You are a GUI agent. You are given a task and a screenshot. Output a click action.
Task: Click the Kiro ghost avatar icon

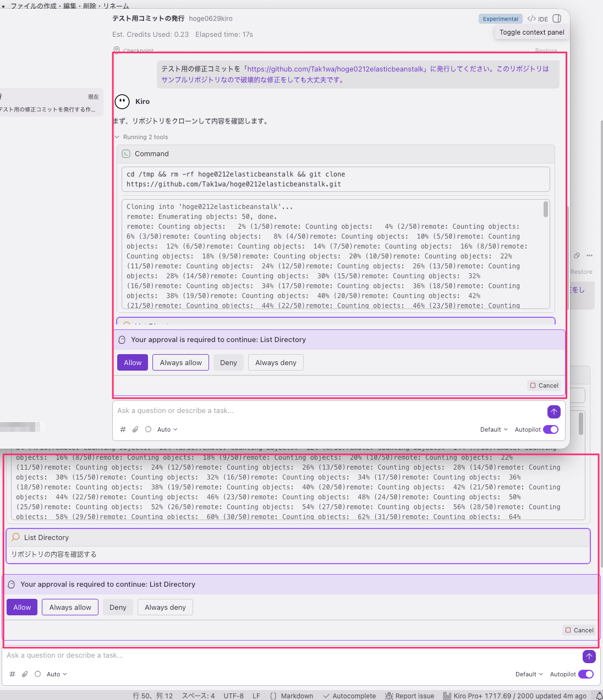pos(122,101)
